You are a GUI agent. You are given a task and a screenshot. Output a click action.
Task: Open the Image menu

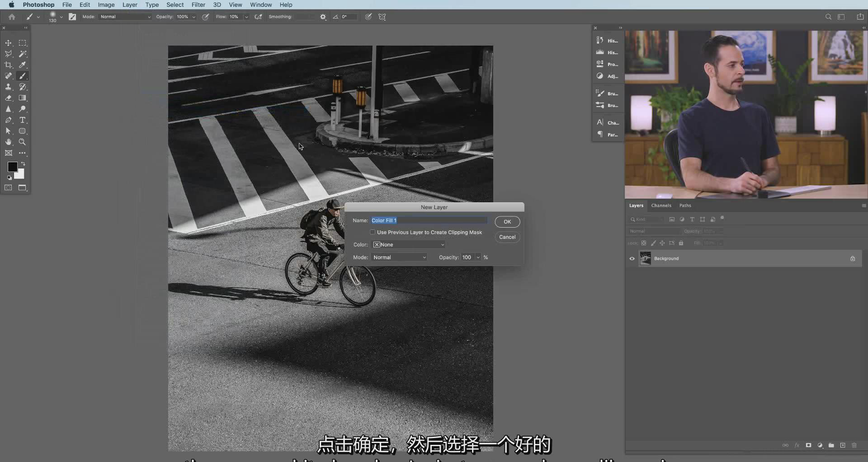[x=106, y=5]
